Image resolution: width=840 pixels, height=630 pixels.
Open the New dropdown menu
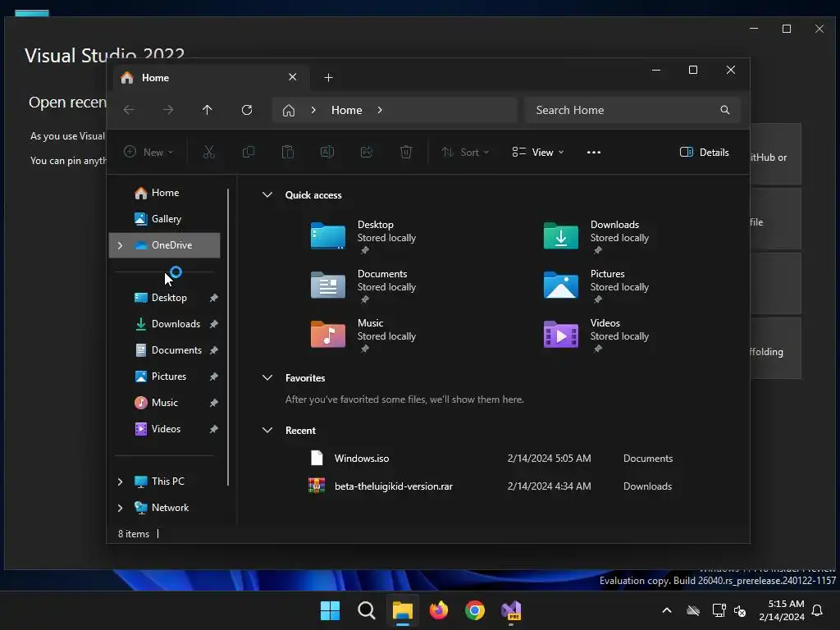(148, 152)
